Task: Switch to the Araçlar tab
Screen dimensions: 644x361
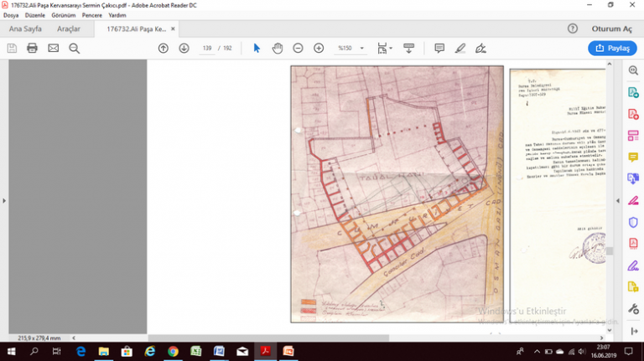Action: click(x=69, y=28)
